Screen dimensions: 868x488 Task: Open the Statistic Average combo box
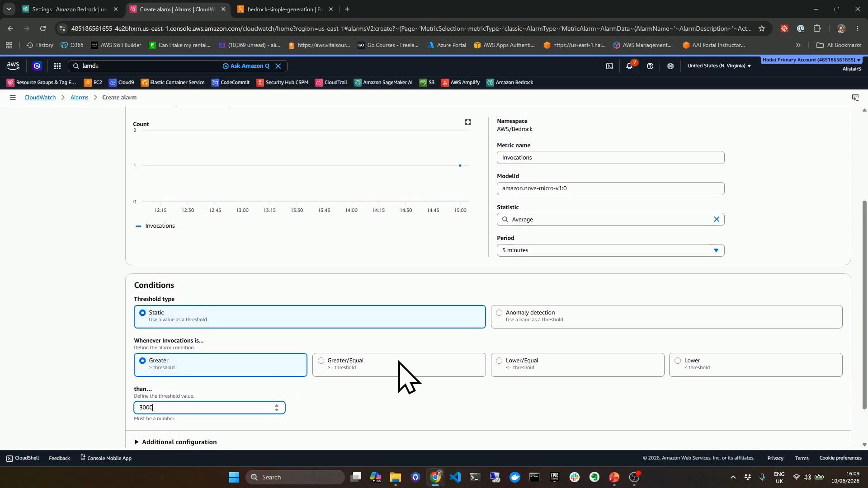click(x=610, y=219)
